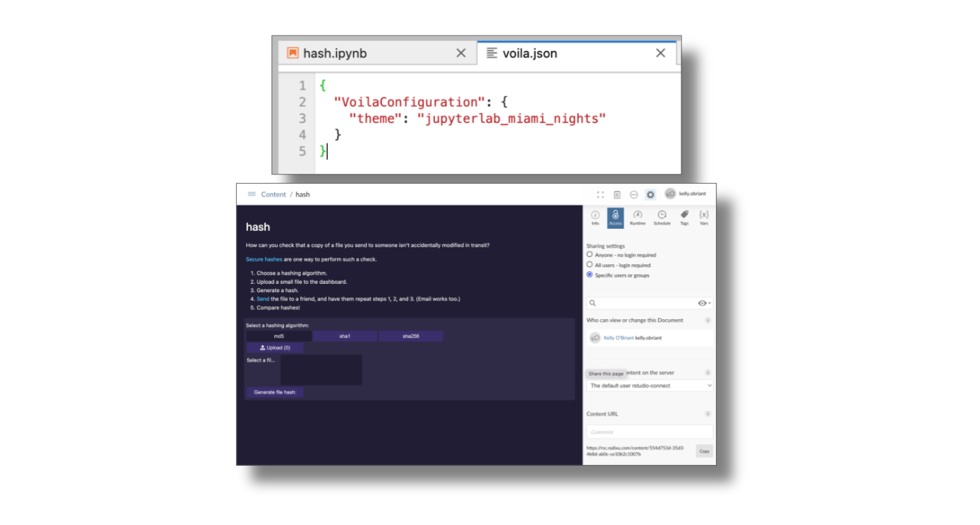Image resolution: width=980 pixels, height=525 pixels.
Task: Open the logs document icon
Action: [x=617, y=195]
